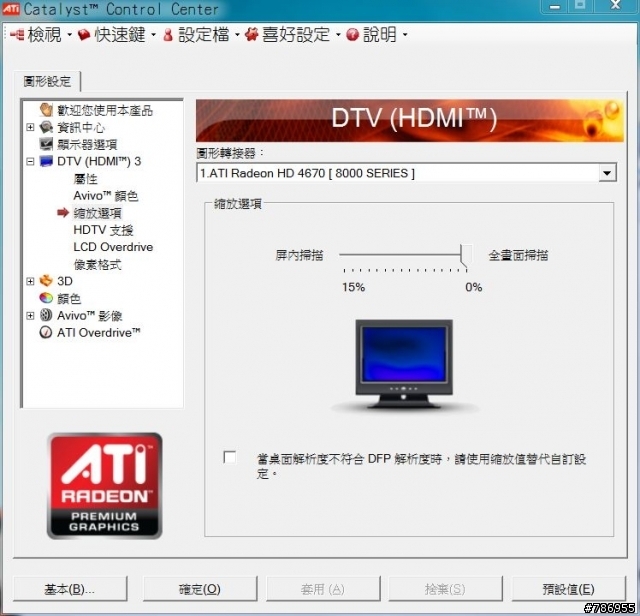Open the 圖形轉接器 adapter dropdown arrow

pyautogui.click(x=607, y=173)
